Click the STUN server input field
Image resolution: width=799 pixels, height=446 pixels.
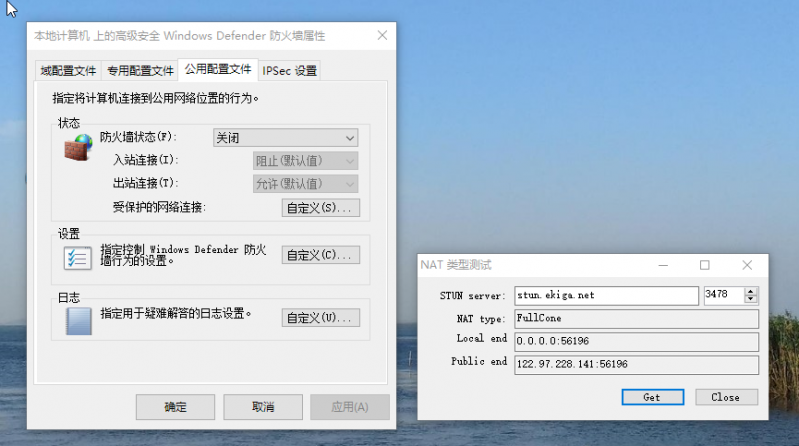[606, 295]
